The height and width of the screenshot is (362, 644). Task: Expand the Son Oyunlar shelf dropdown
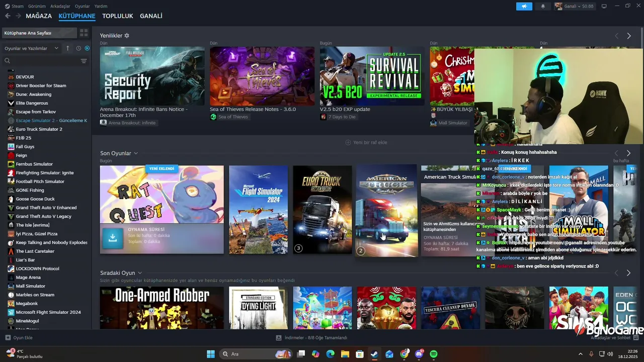point(136,153)
